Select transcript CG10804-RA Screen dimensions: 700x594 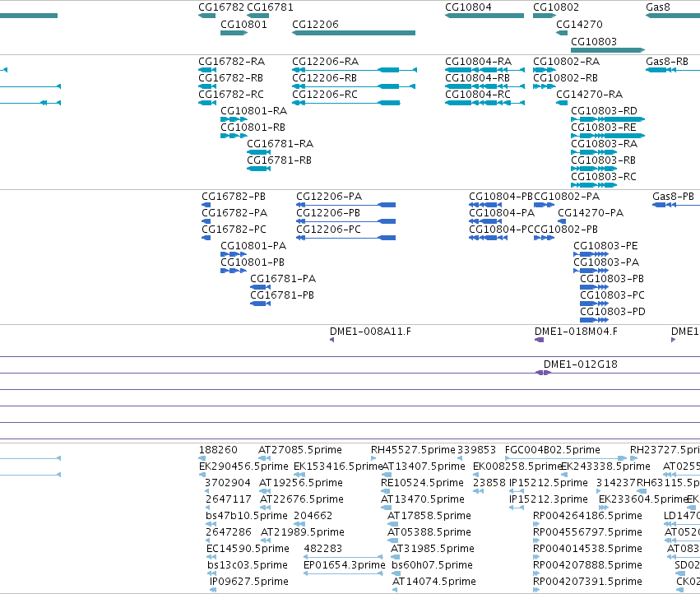[x=478, y=61]
